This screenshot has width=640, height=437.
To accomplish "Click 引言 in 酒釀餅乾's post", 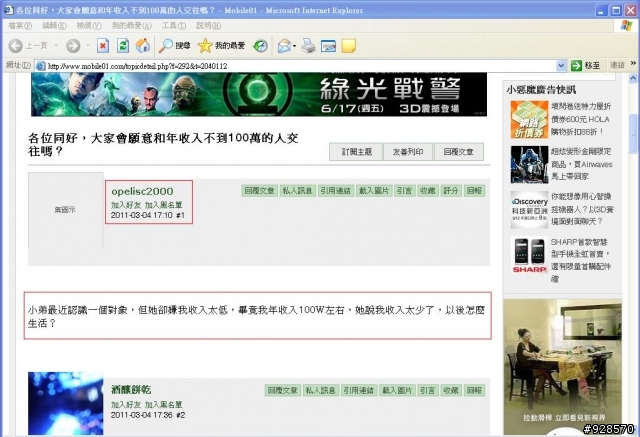I will point(427,390).
